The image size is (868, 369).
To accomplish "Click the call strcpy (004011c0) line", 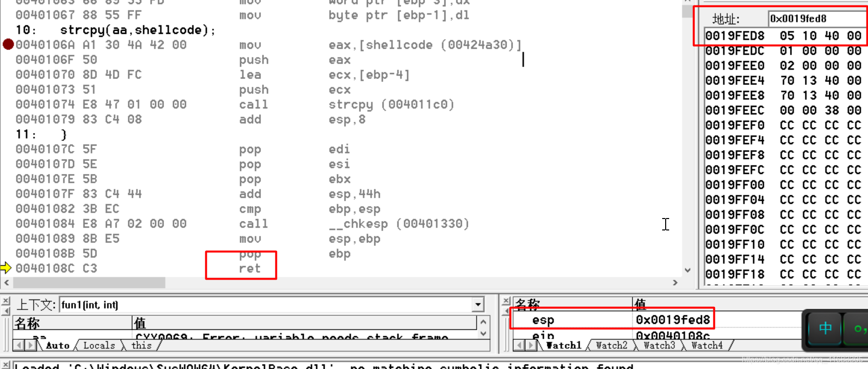I will [235, 104].
